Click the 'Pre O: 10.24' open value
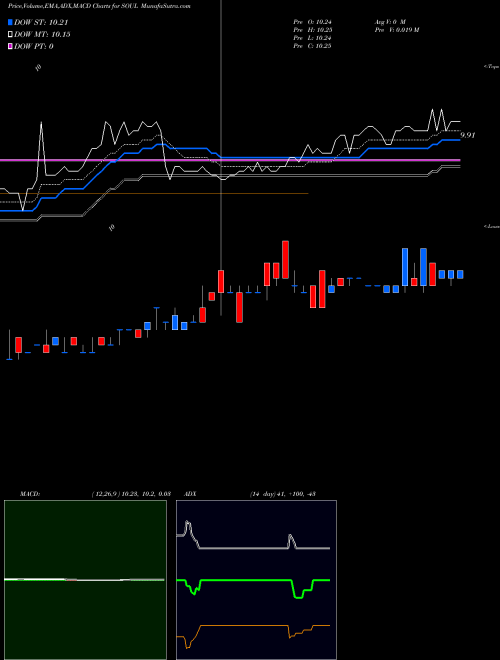This screenshot has height=660, width=500. [x=312, y=22]
